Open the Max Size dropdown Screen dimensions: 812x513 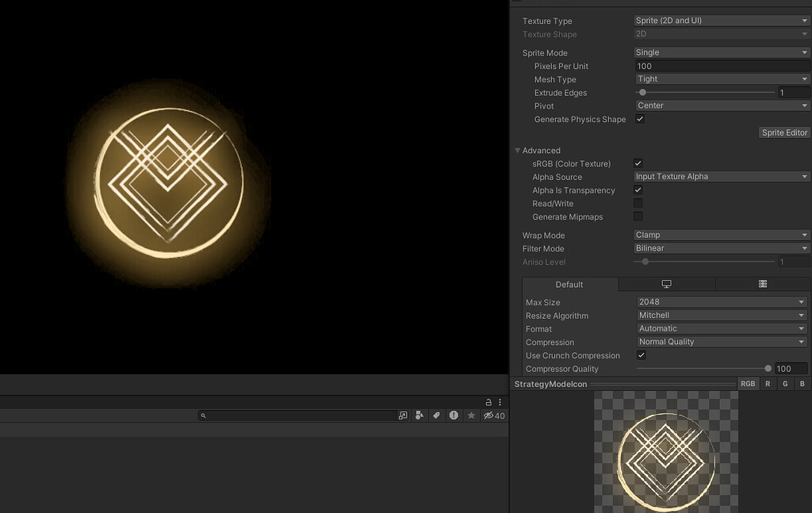coord(722,302)
